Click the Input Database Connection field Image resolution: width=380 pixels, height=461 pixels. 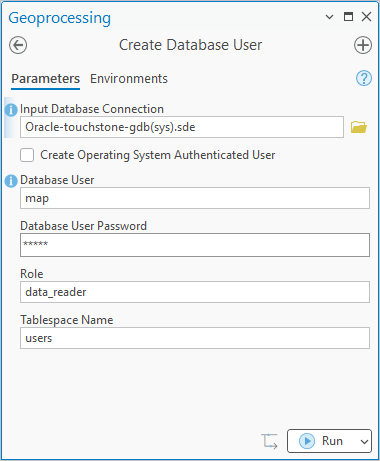[x=182, y=127]
